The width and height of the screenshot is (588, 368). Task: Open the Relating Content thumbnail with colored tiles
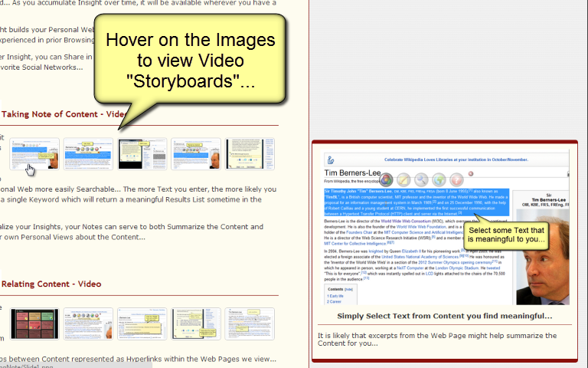(34, 324)
